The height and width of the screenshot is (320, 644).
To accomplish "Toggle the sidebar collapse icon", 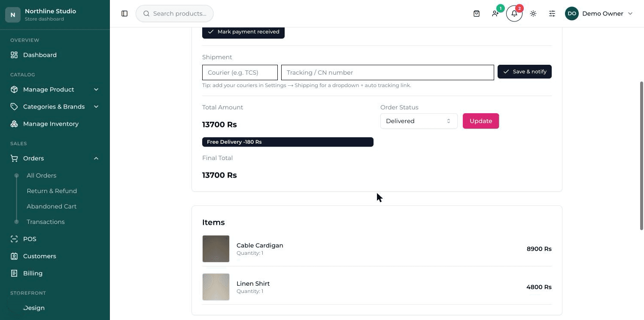I will coord(125,14).
